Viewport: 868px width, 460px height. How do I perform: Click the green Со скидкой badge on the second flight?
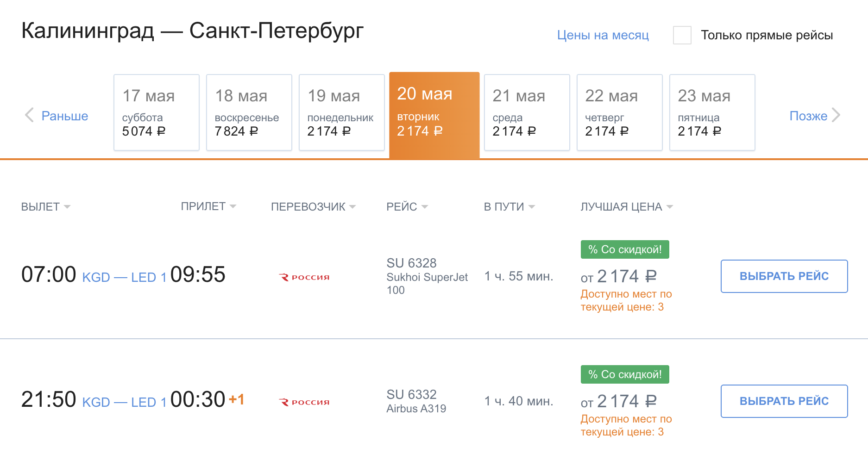pos(625,374)
